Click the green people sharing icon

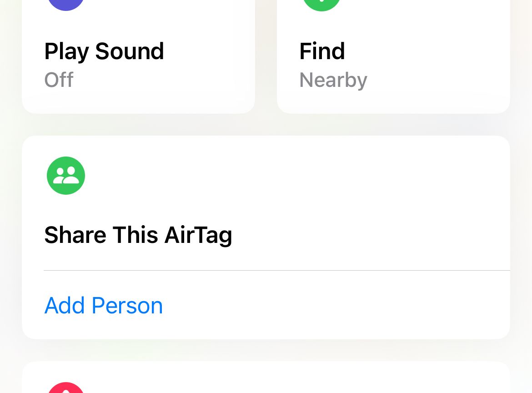(x=66, y=176)
